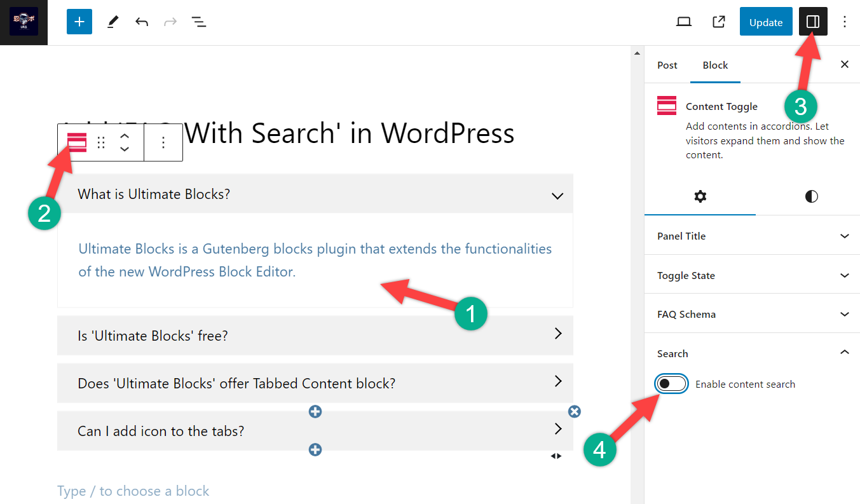Collapse the 'What is Ultimate Blocks?' panel
The image size is (860, 504).
pos(557,195)
